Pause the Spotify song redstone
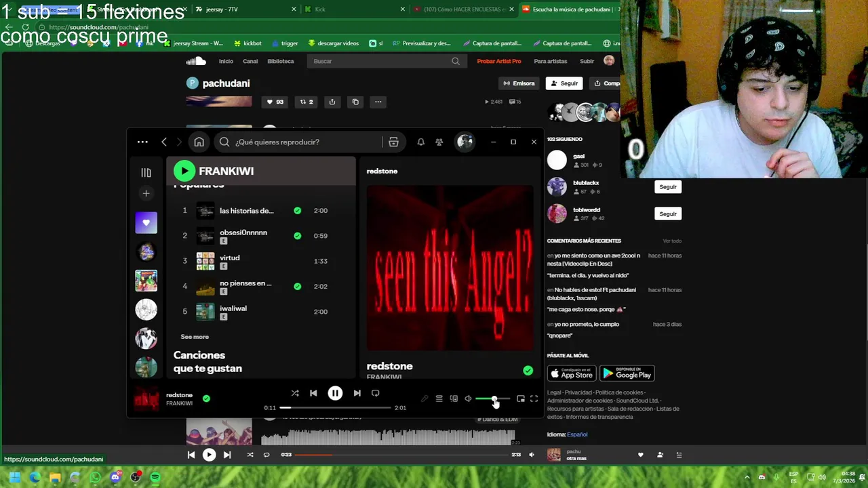868x488 pixels. tap(335, 393)
